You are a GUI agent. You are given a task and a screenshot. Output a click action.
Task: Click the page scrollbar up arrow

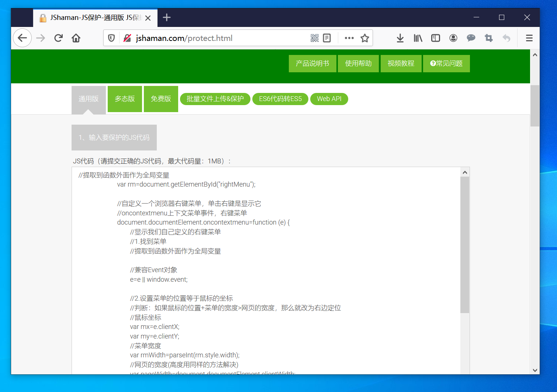click(535, 55)
